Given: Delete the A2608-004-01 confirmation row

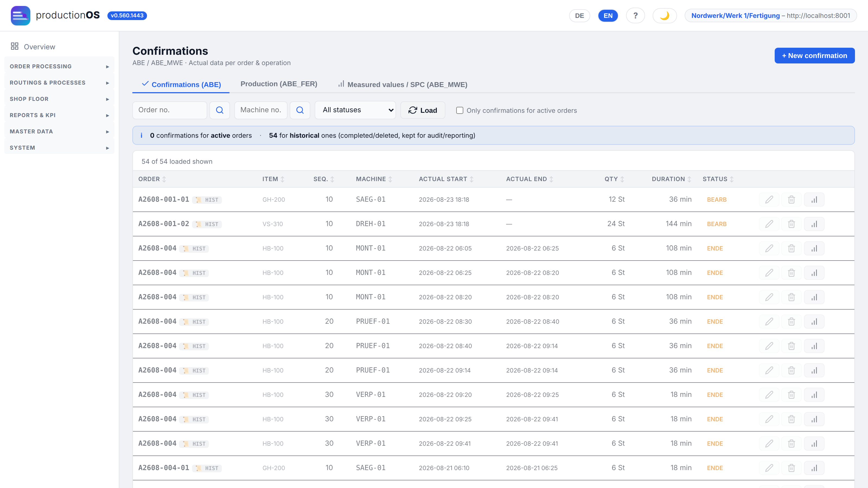Looking at the screenshot, I should (x=792, y=468).
